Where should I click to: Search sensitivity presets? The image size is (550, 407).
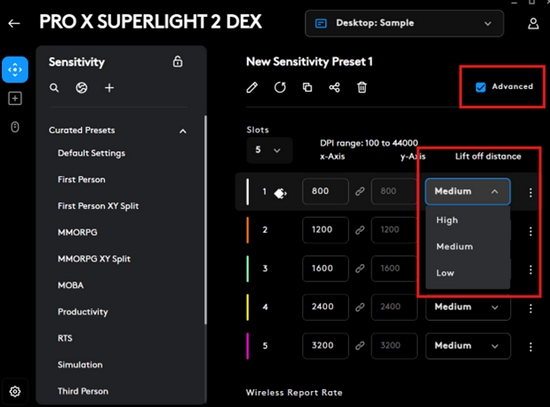pos(54,88)
